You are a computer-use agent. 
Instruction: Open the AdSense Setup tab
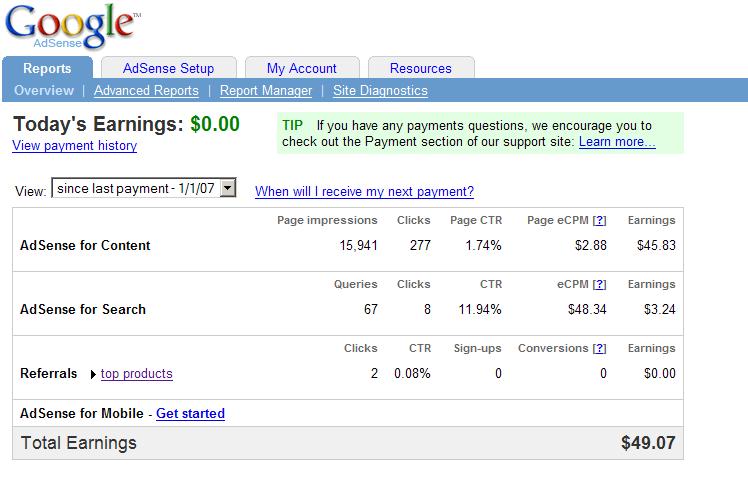[x=168, y=68]
